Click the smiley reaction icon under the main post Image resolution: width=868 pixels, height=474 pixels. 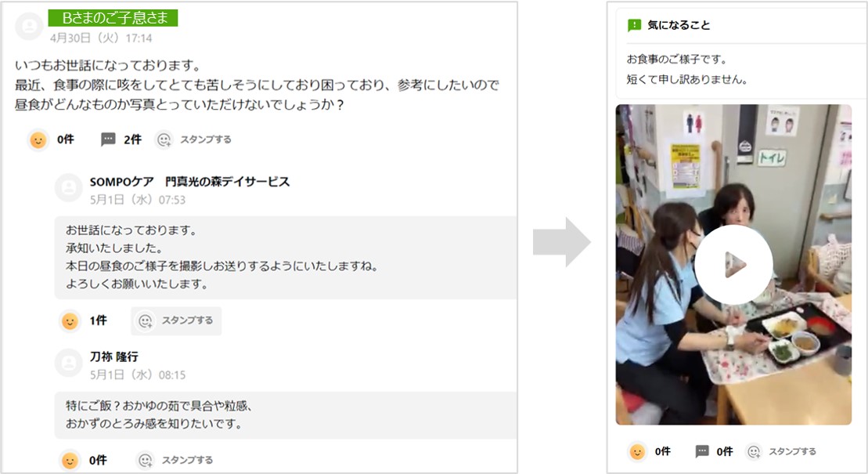coord(38,139)
